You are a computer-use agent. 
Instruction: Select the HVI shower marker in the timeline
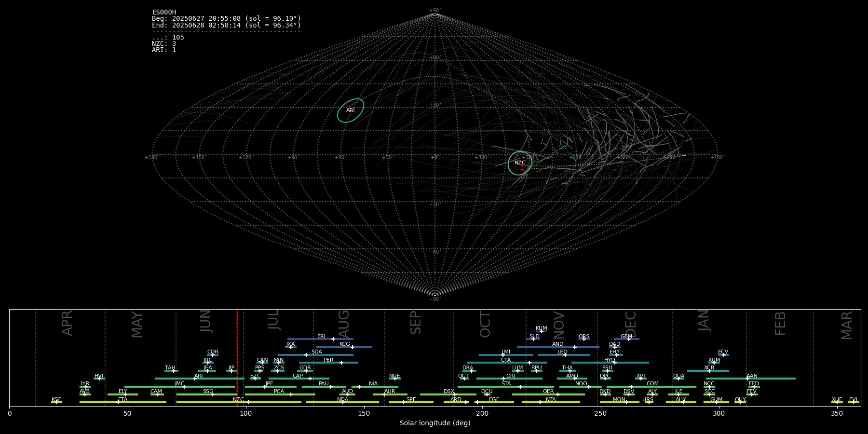click(x=99, y=379)
